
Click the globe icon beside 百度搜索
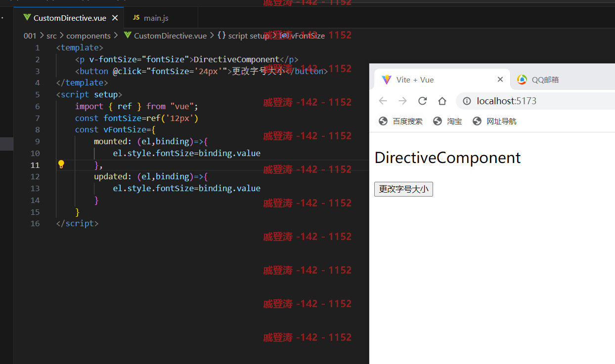pyautogui.click(x=383, y=121)
